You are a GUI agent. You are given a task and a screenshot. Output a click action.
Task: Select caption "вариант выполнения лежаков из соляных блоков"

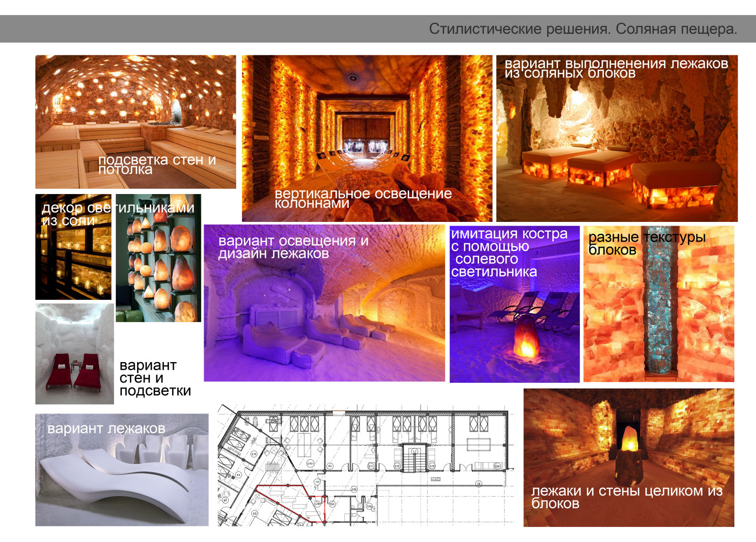point(616,68)
